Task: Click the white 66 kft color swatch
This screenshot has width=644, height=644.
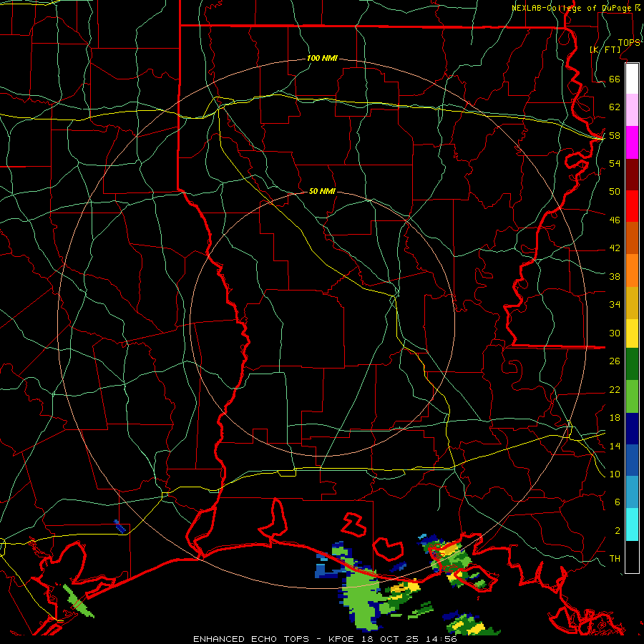Action: click(x=632, y=79)
